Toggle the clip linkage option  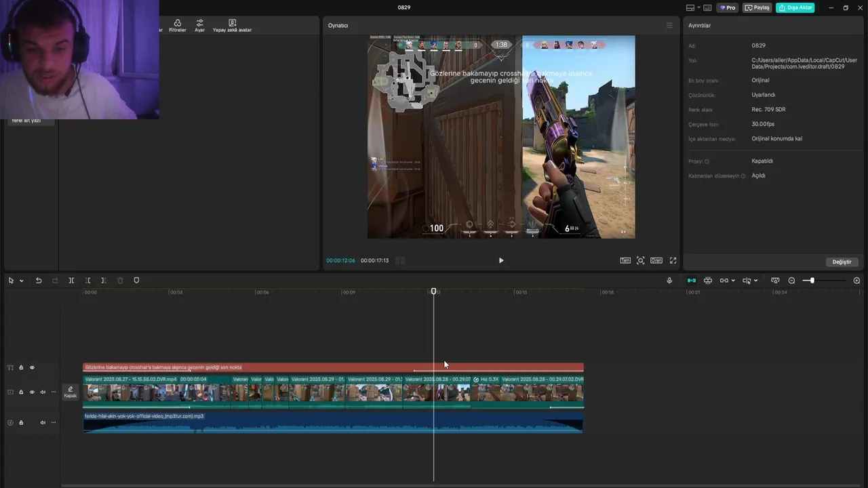[724, 281]
